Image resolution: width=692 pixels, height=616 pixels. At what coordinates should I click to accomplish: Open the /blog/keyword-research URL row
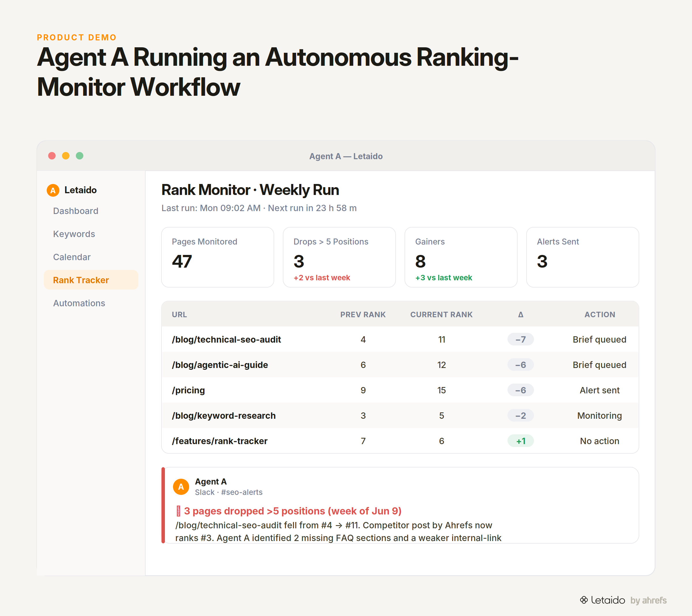[400, 416]
